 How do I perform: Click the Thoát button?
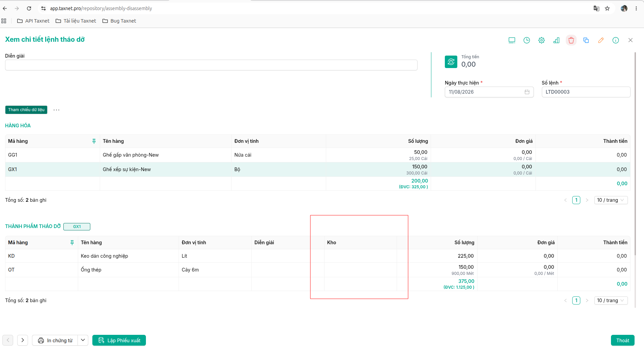pyautogui.click(x=622, y=340)
